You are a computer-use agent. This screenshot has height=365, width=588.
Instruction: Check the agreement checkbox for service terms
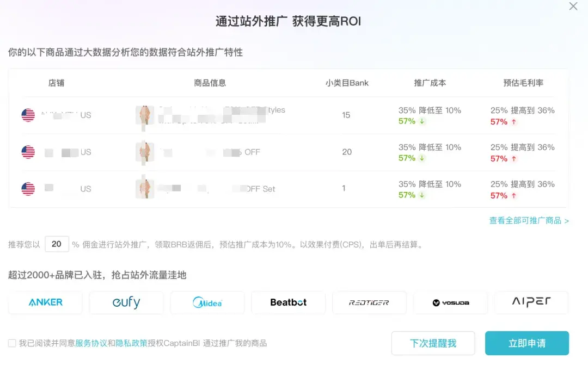coord(12,343)
